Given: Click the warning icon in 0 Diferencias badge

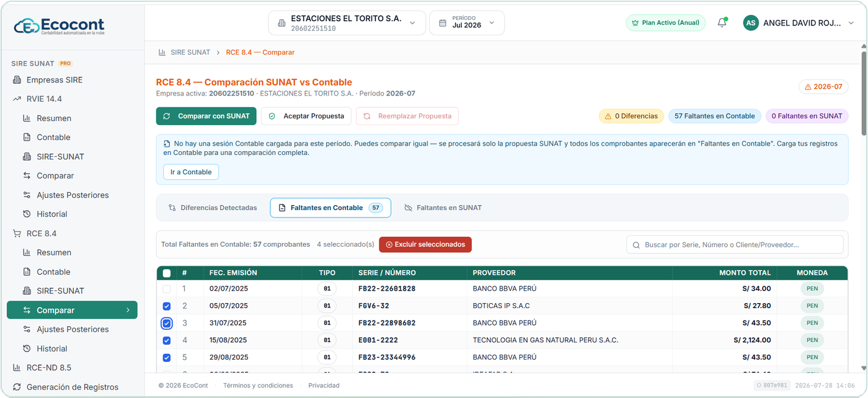Looking at the screenshot, I should [x=608, y=116].
